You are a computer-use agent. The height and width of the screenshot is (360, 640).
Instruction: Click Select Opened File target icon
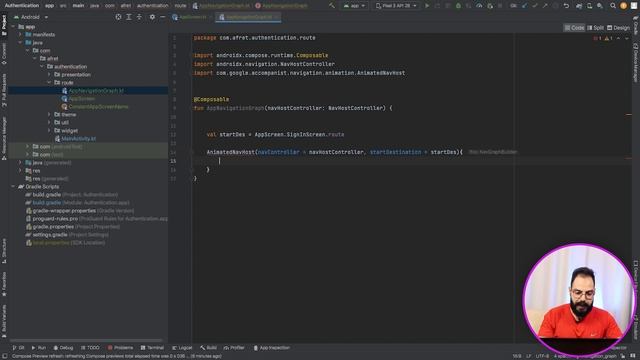[118, 17]
